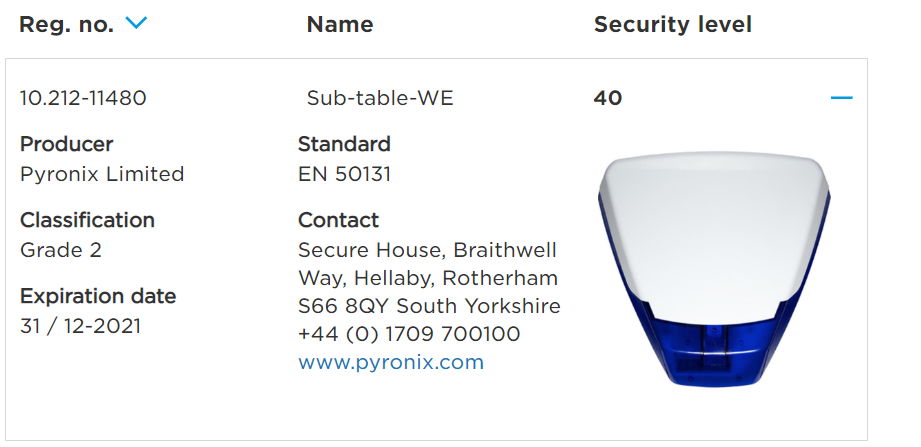Click the Producer field label

[x=66, y=144]
